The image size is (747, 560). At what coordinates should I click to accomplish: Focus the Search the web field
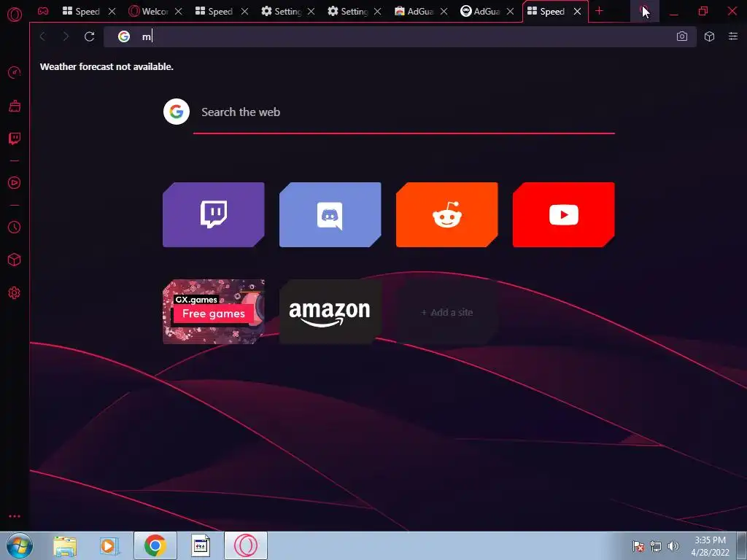coord(404,112)
